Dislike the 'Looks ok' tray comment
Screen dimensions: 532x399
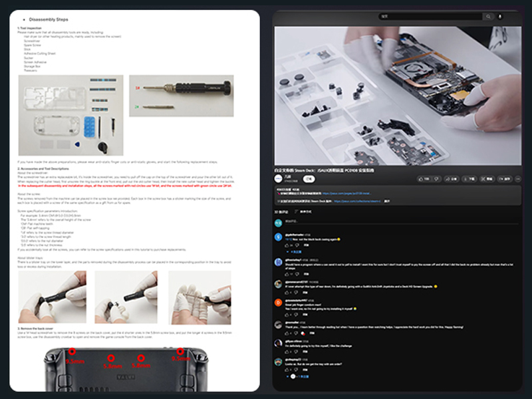tap(296, 370)
